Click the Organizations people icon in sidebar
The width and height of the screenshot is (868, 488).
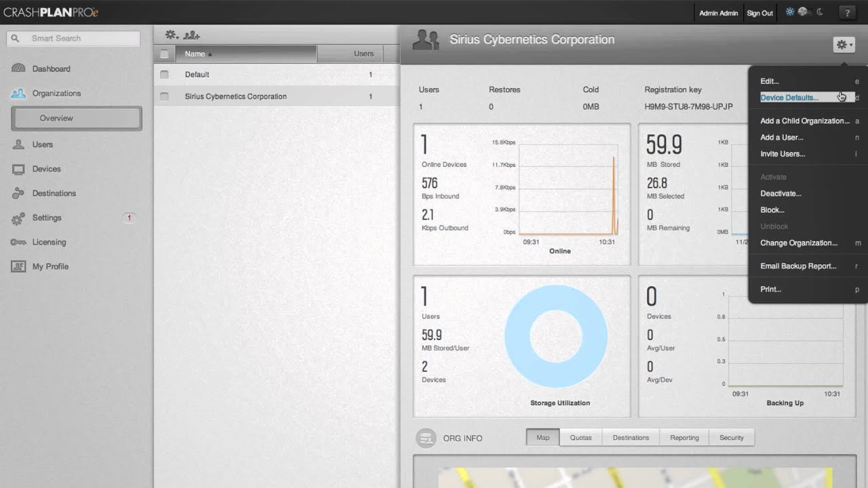click(18, 93)
